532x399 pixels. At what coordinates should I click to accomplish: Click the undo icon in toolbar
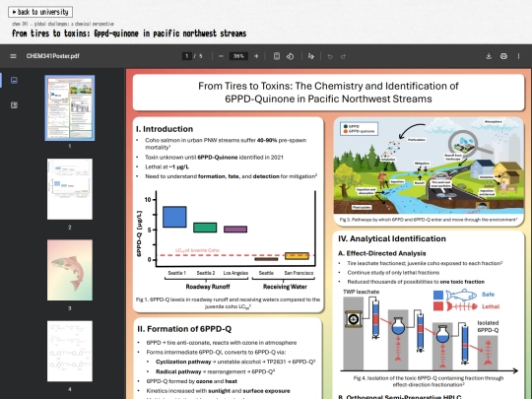pos(330,56)
